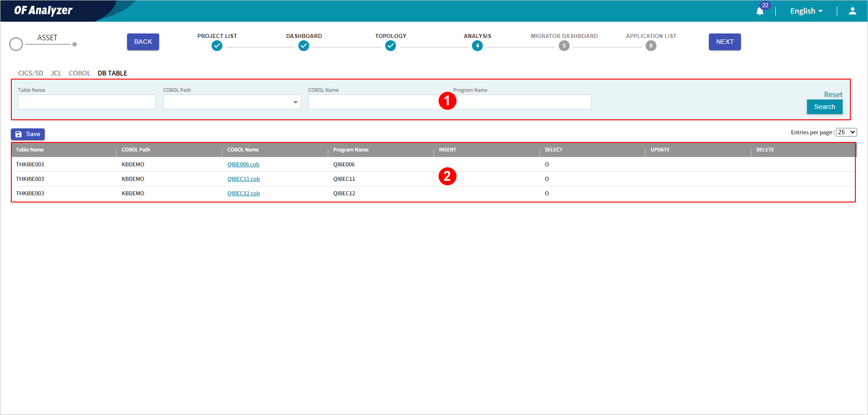Open the user account icon
The height and width of the screenshot is (415, 868).
(x=852, y=11)
